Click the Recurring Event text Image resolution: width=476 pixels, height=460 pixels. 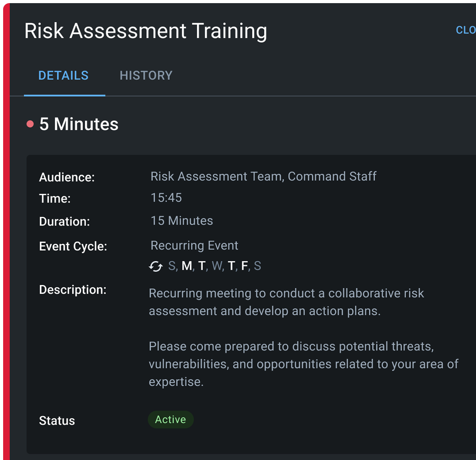pyautogui.click(x=194, y=246)
